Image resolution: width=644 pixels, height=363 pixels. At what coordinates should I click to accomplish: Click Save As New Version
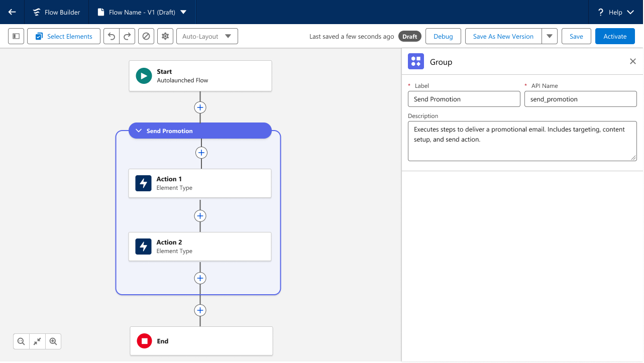(503, 36)
